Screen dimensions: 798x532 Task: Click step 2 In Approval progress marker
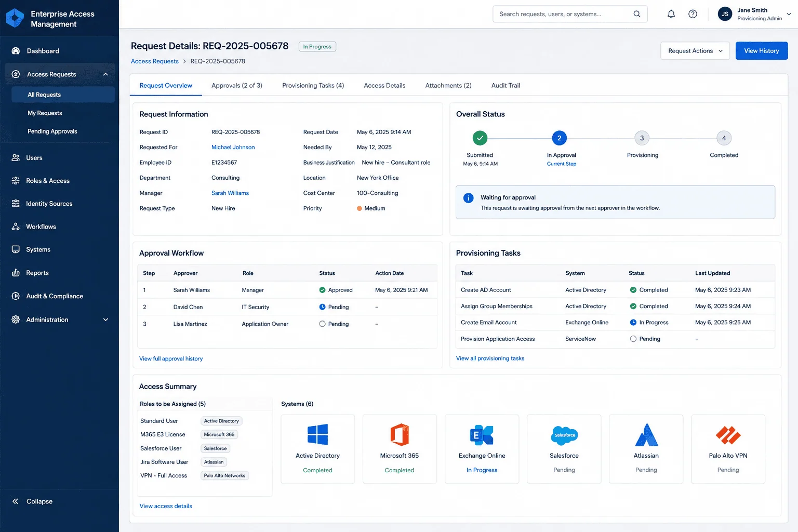point(559,138)
